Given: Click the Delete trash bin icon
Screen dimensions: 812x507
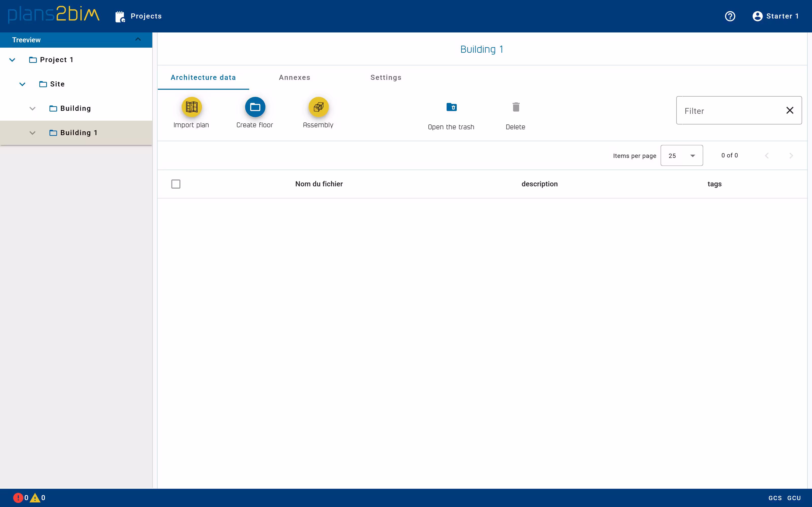Looking at the screenshot, I should point(516,107).
